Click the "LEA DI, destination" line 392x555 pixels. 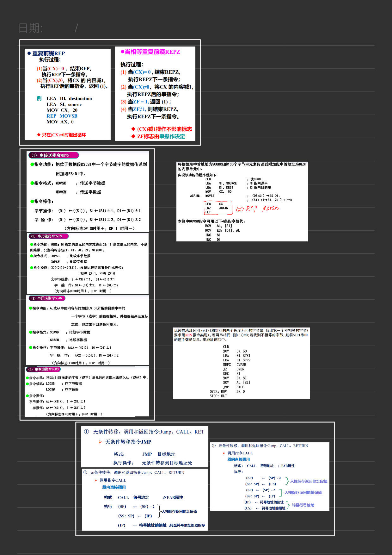point(69,98)
